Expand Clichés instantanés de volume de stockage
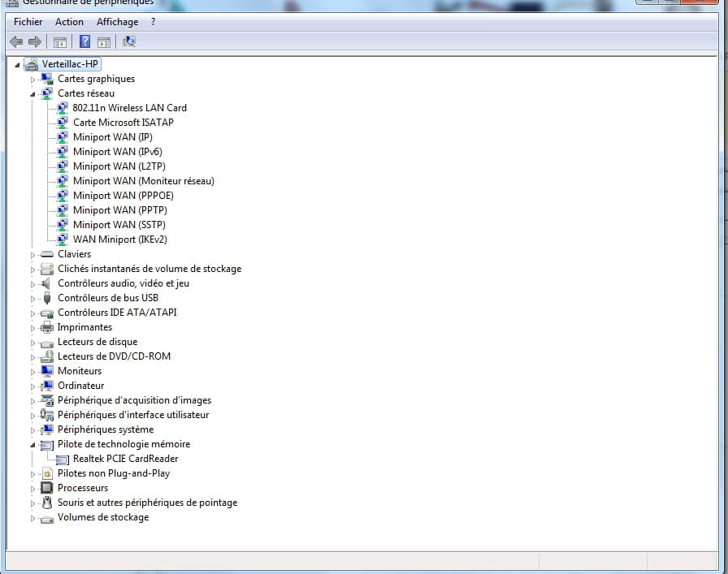Viewport: 728px width, 574px height. pyautogui.click(x=32, y=270)
